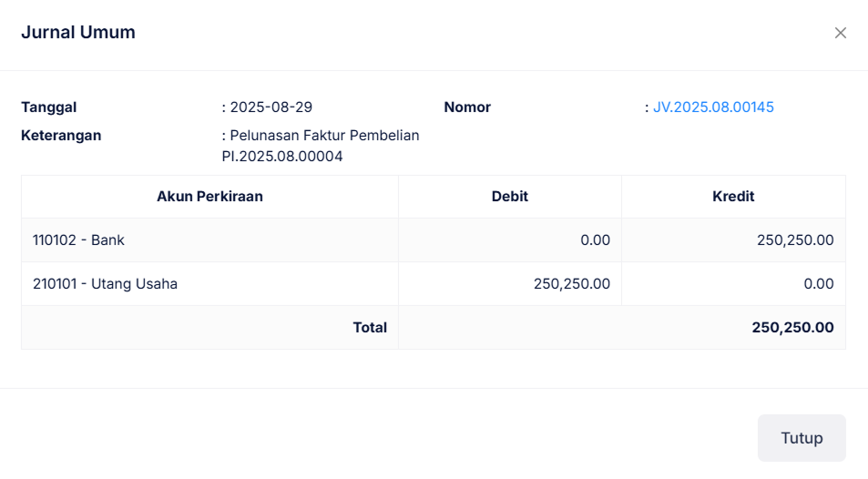868x479 pixels.
Task: Click the Bank row debit value 0.00
Action: (x=595, y=240)
